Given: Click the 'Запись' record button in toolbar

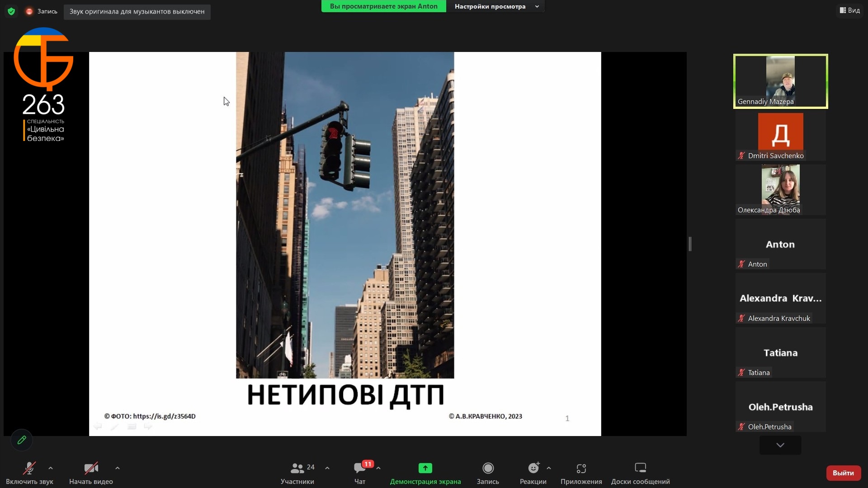Looking at the screenshot, I should 488,473.
